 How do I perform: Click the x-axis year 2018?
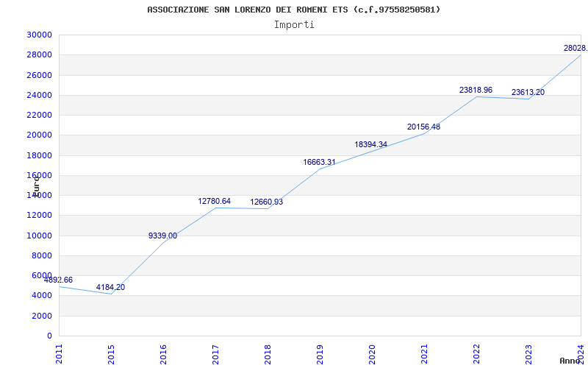pyautogui.click(x=268, y=354)
